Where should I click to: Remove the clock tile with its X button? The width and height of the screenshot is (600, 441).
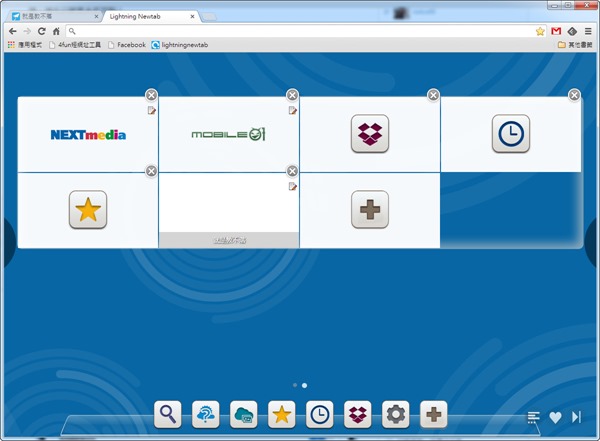pyautogui.click(x=574, y=95)
